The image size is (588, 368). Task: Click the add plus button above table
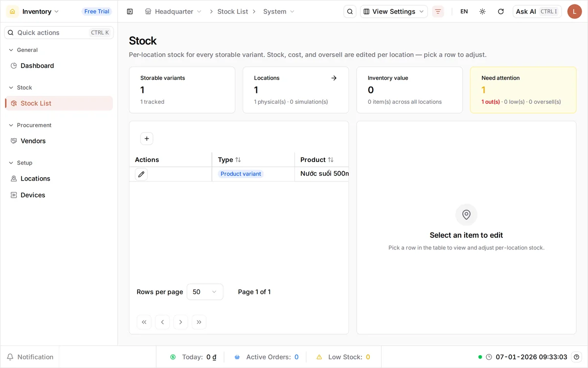pyautogui.click(x=147, y=138)
